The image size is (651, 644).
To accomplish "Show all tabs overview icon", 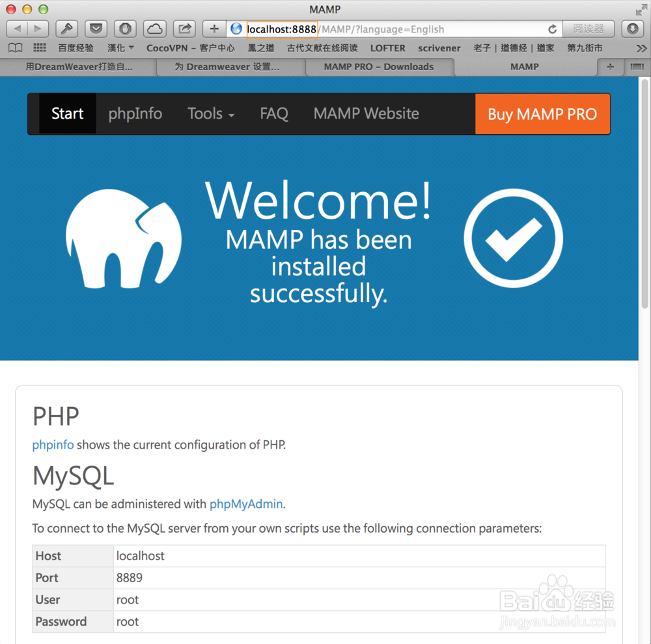I will [x=637, y=67].
